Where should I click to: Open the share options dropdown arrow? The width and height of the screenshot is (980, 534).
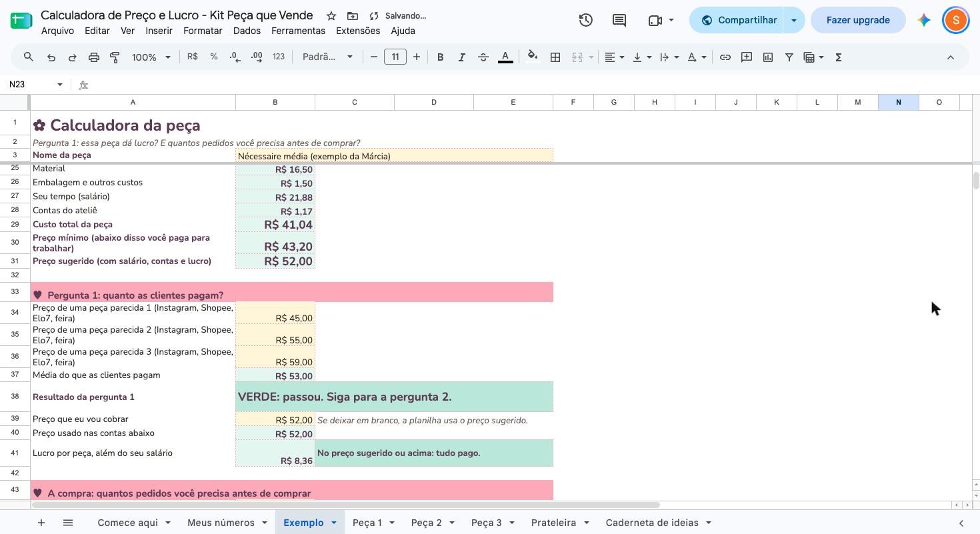(x=794, y=20)
